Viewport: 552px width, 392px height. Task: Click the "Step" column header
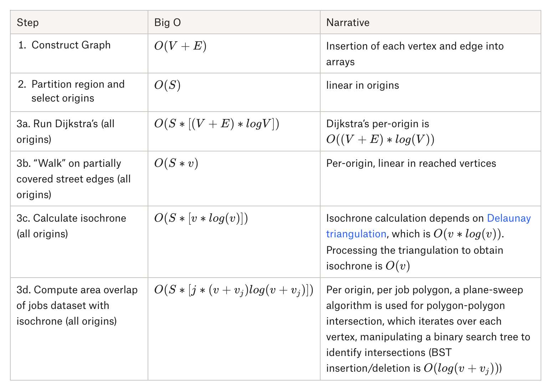tap(28, 22)
